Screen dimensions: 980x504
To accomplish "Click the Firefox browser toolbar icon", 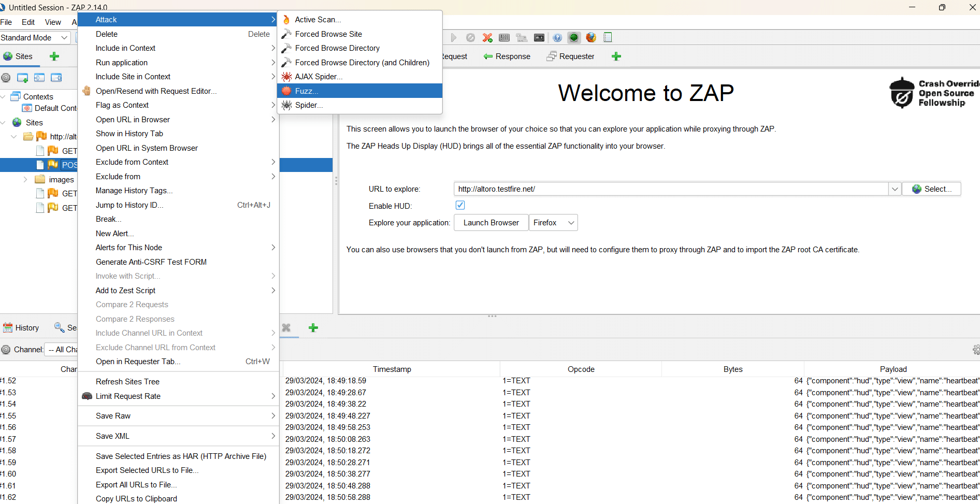I will pyautogui.click(x=591, y=37).
